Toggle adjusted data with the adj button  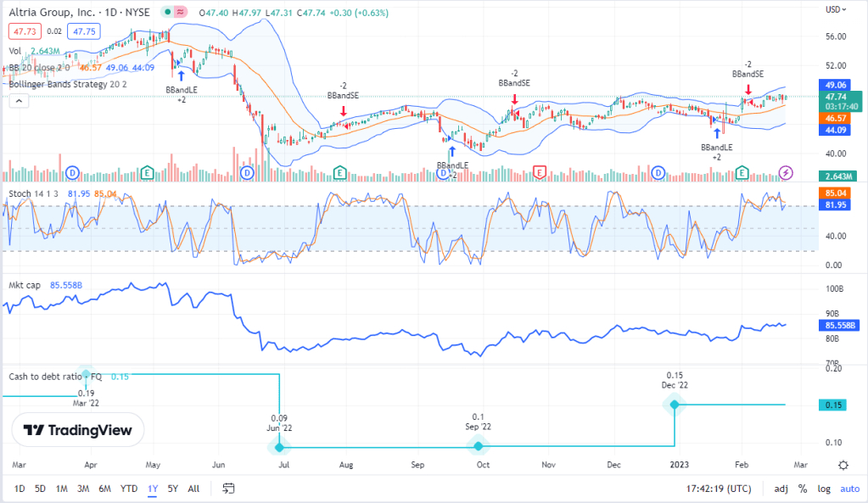(781, 489)
